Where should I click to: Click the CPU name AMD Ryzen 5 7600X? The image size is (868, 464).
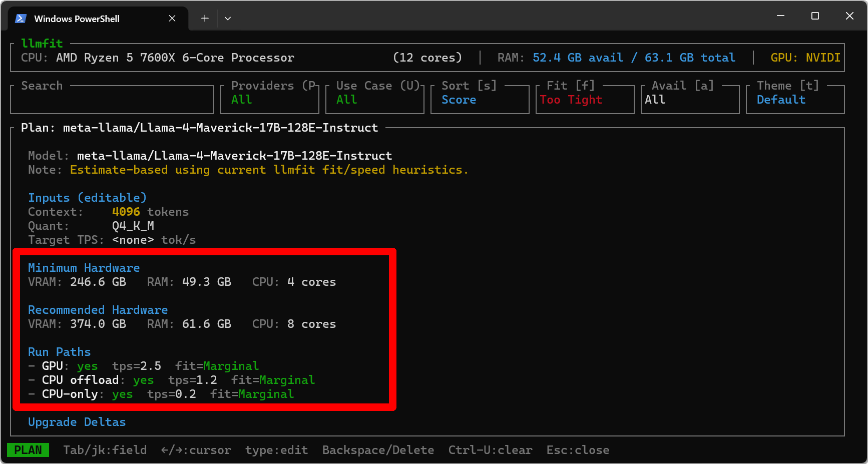(x=175, y=58)
